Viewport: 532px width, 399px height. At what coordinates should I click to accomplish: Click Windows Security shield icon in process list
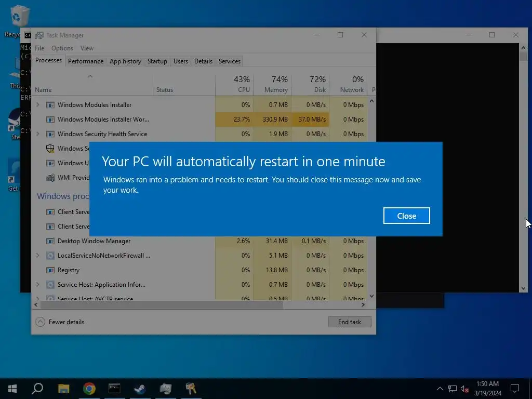coord(50,149)
